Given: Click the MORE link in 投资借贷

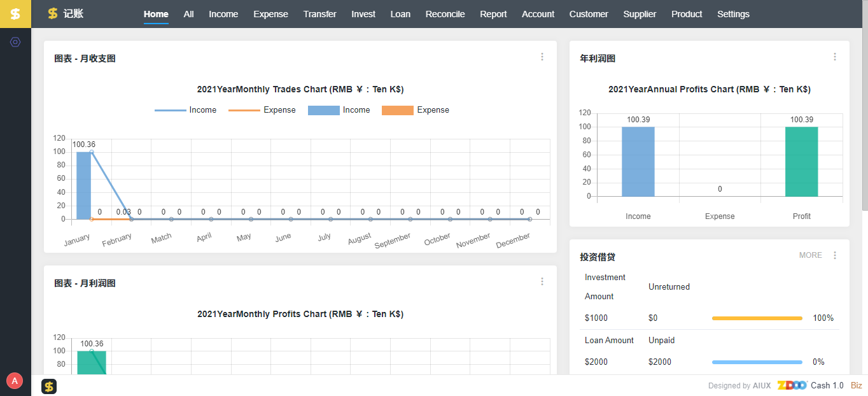Looking at the screenshot, I should (810, 255).
